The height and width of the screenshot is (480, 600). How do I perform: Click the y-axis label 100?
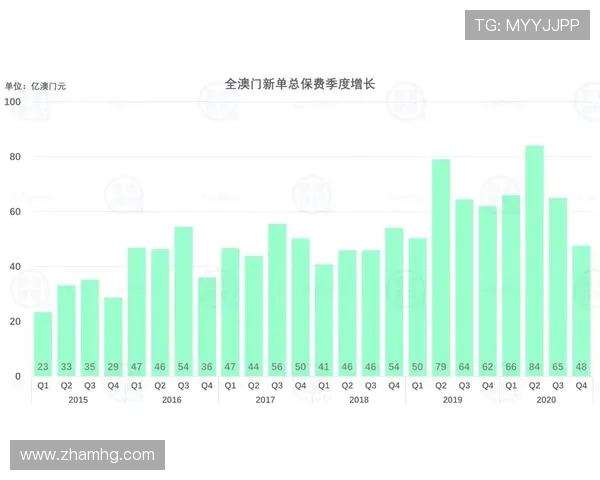point(13,102)
